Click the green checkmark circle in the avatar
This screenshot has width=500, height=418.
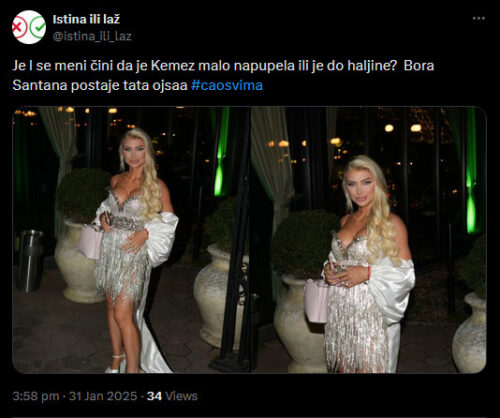click(37, 27)
